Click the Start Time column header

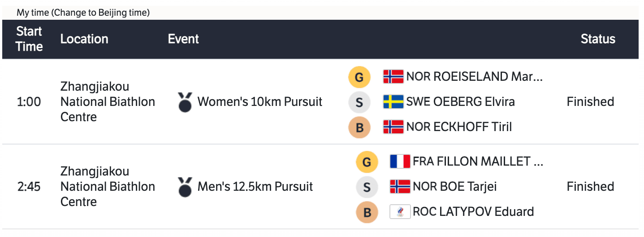29,39
